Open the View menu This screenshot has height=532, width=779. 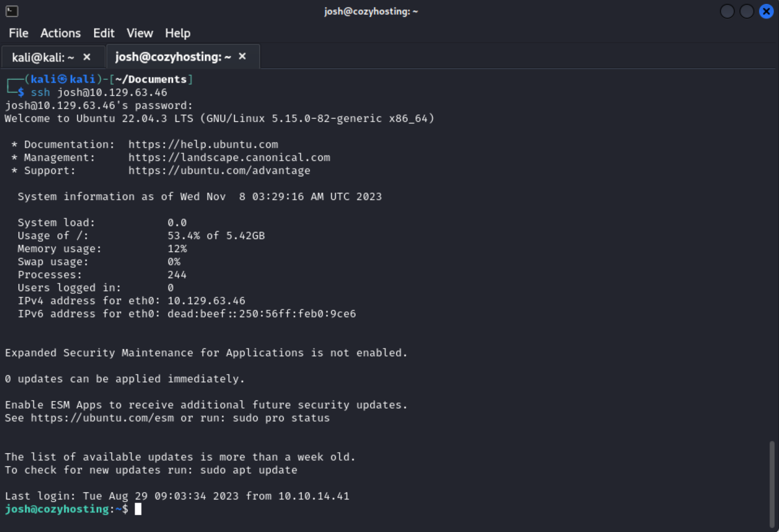[140, 33]
